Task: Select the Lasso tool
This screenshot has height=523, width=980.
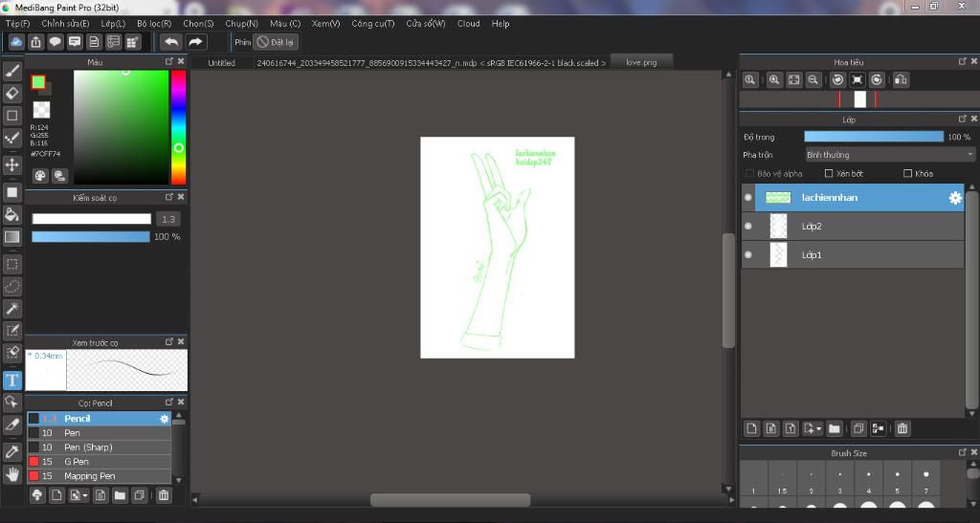Action: point(11,287)
